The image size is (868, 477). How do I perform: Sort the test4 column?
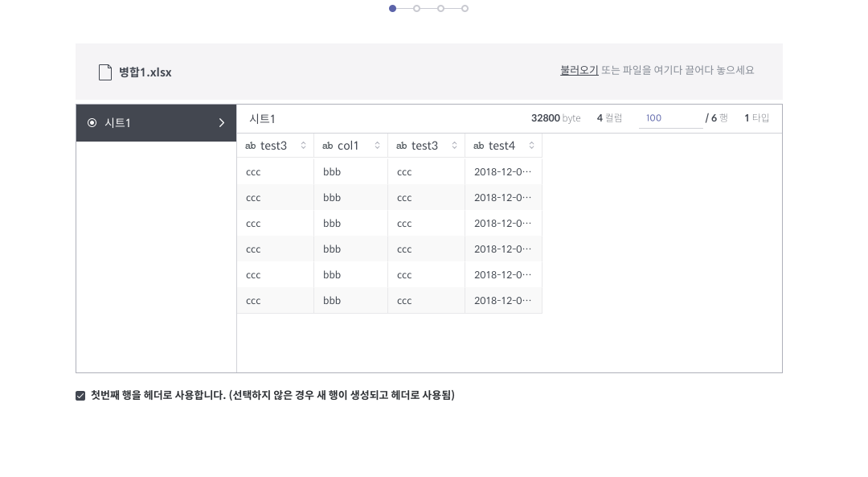click(531, 146)
